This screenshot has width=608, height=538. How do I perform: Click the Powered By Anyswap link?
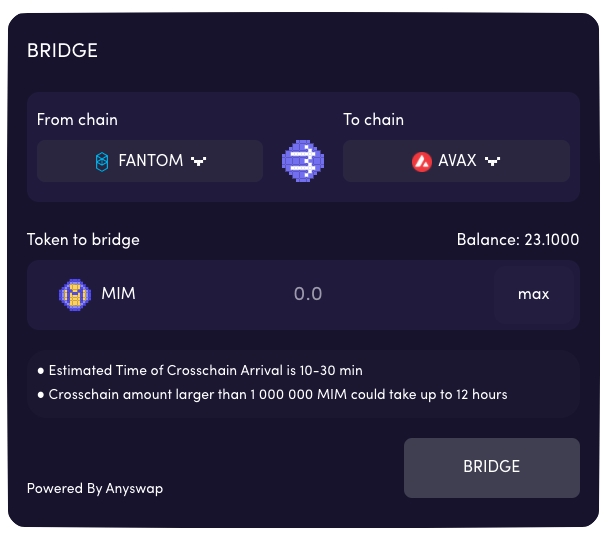tap(95, 489)
